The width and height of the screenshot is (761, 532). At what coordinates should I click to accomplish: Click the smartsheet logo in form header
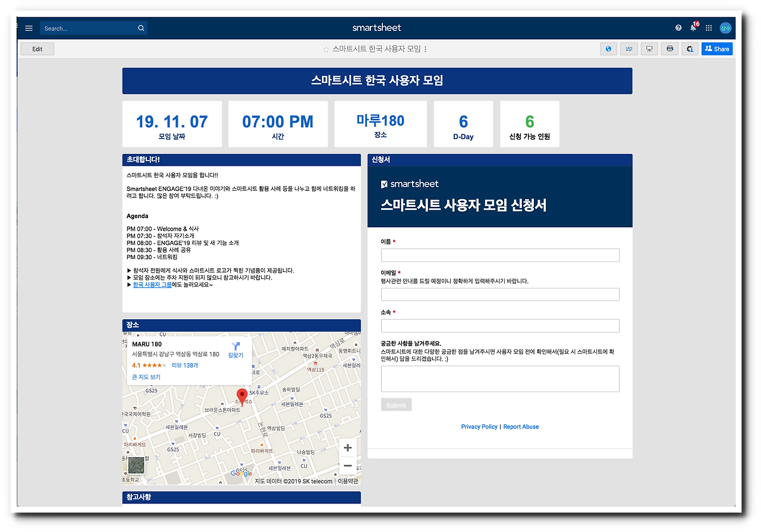[x=410, y=184]
